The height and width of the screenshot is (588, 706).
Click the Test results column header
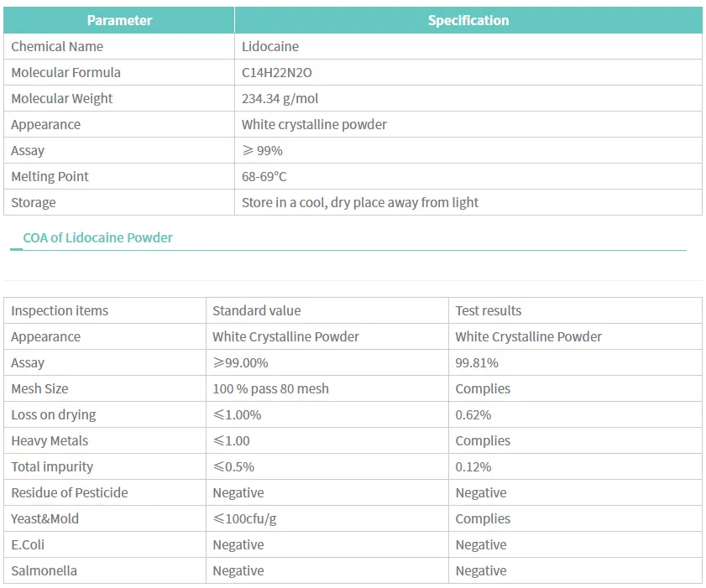pyautogui.click(x=489, y=310)
